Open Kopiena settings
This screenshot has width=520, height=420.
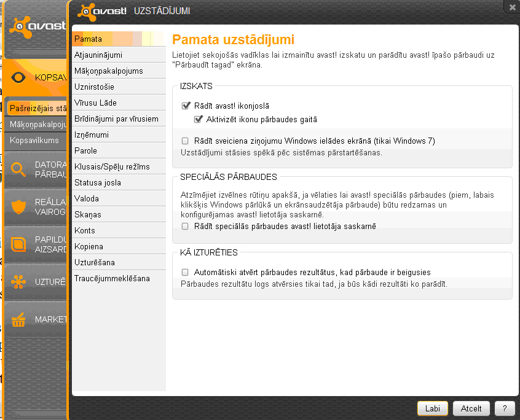tap(119, 246)
